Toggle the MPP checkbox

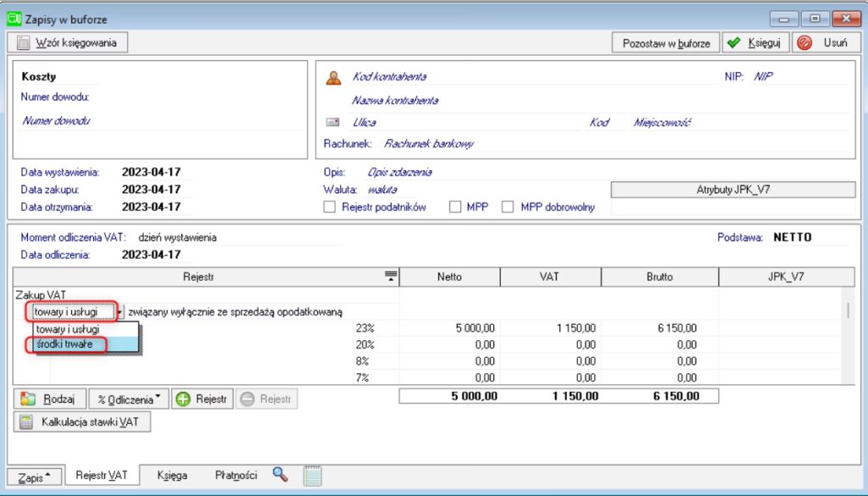pyautogui.click(x=455, y=207)
